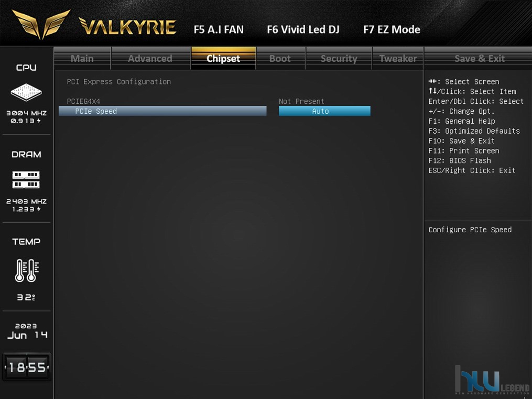Click the DRAM 2403 MHZ reading

click(26, 201)
